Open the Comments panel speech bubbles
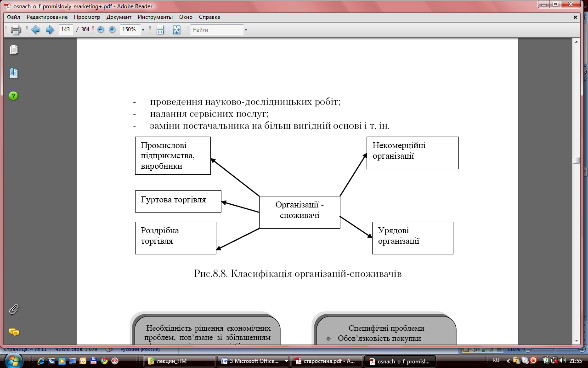Image resolution: width=588 pixels, height=368 pixels. click(14, 332)
